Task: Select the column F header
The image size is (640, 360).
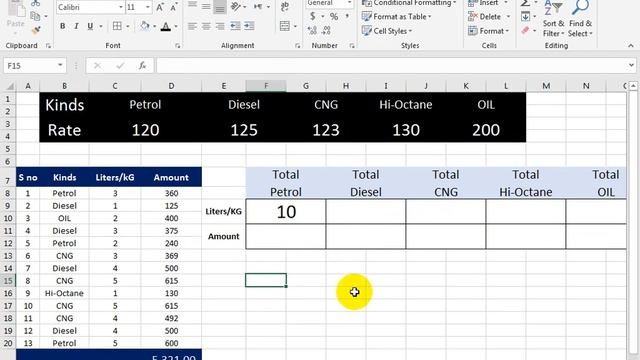Action: (266, 86)
